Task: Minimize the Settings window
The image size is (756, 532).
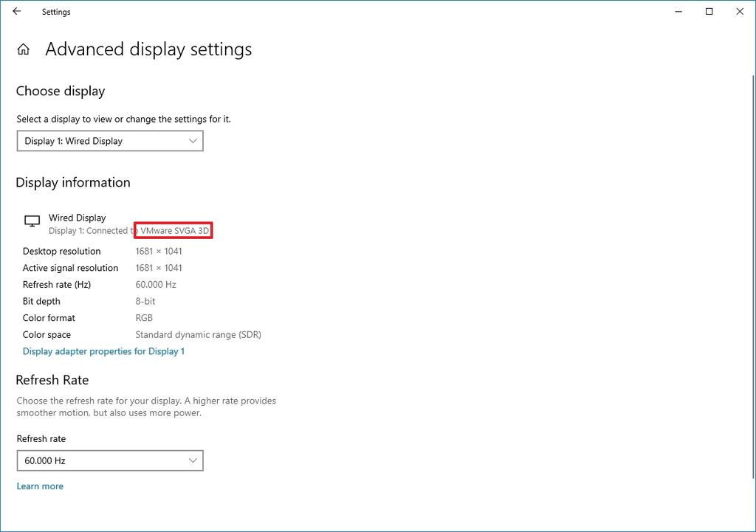Action: pyautogui.click(x=678, y=12)
